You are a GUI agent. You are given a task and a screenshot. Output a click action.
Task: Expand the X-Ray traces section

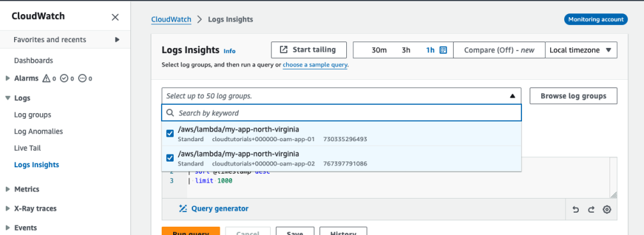(8, 209)
